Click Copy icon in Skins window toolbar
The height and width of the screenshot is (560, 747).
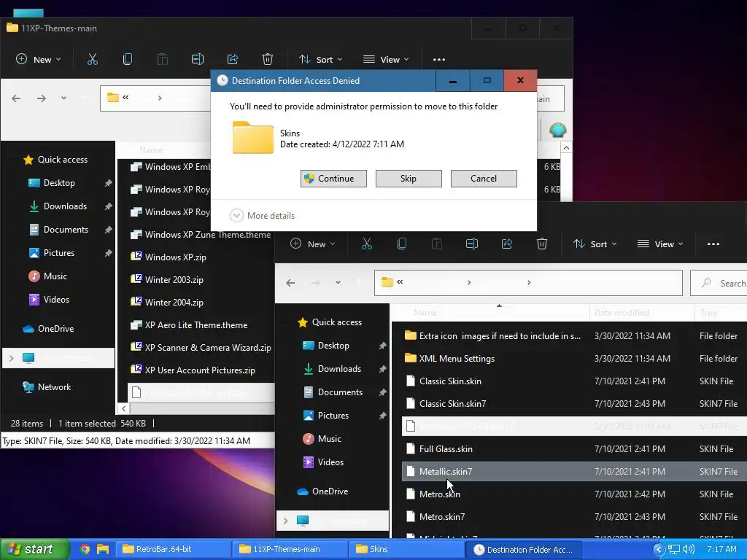pos(402,244)
